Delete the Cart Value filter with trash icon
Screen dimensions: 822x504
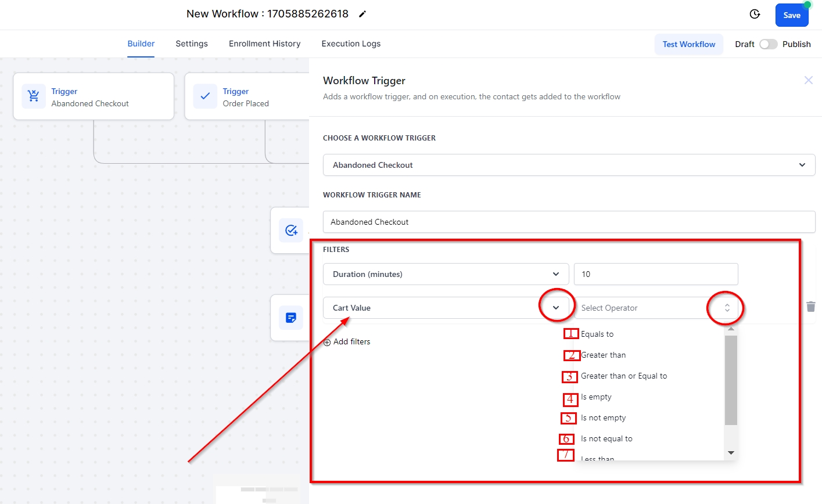coord(810,307)
